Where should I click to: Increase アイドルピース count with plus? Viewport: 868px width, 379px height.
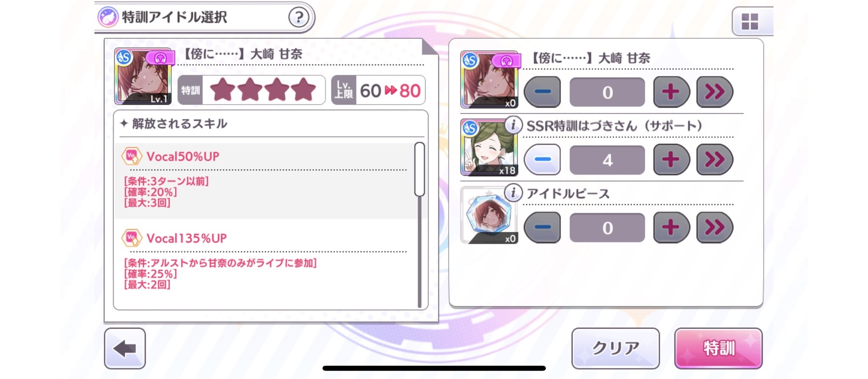(671, 227)
